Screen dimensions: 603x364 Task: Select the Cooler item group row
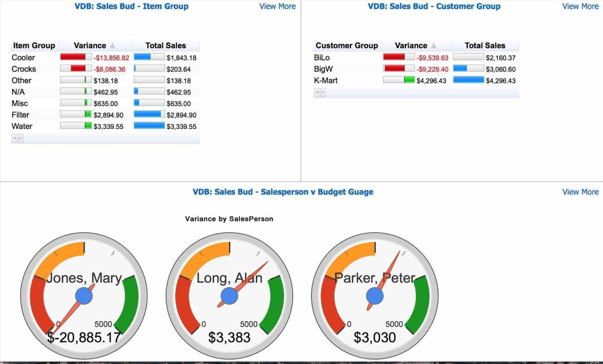pyautogui.click(x=105, y=57)
